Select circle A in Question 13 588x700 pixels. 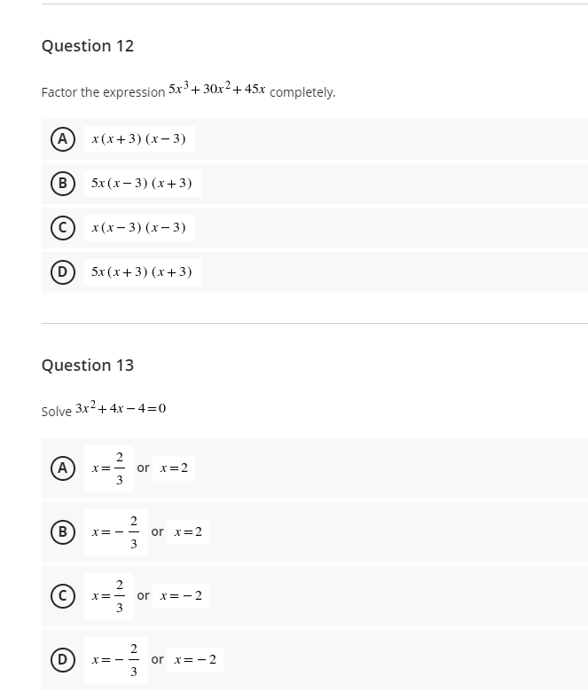pyautogui.click(x=62, y=468)
